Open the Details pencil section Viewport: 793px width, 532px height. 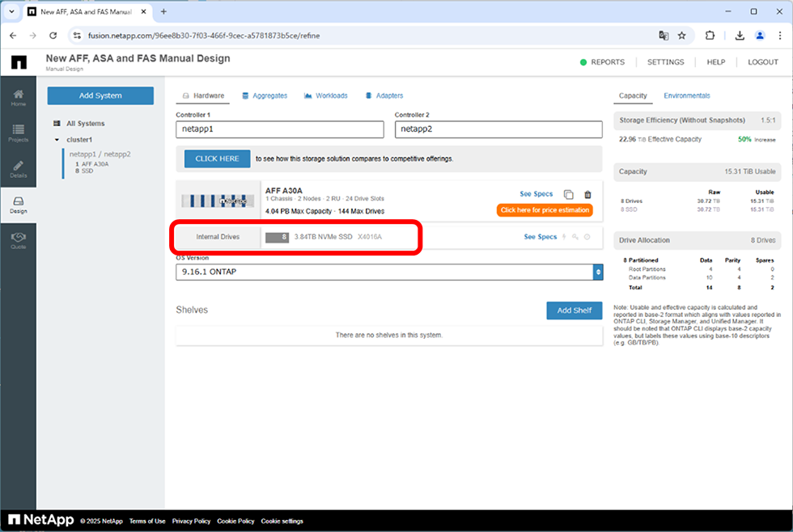pos(18,169)
